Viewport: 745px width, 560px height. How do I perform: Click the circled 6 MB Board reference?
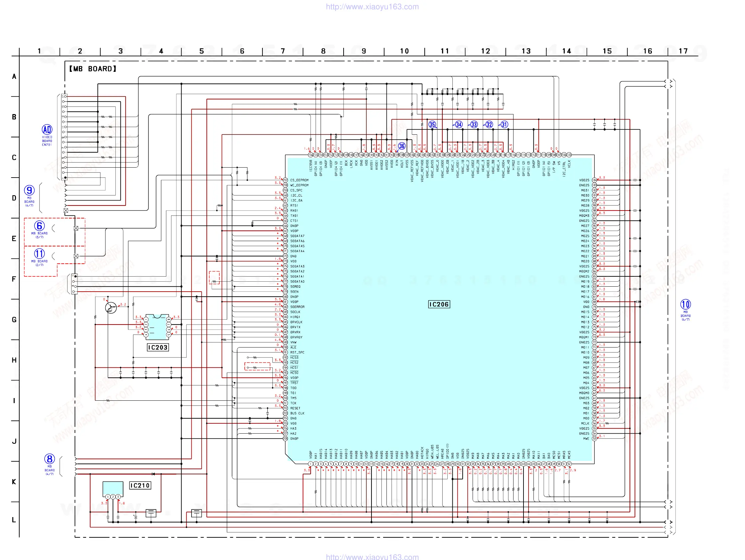click(39, 226)
